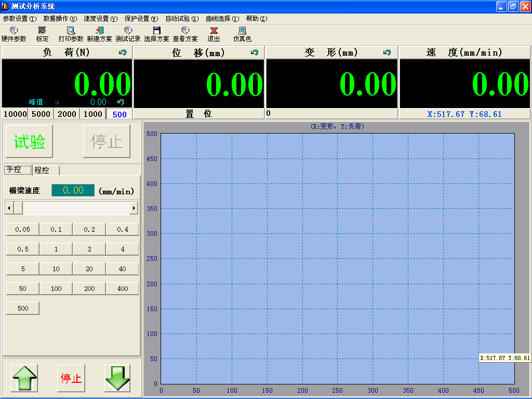
Task: Open the 曲线选择 menu
Action: 222,19
